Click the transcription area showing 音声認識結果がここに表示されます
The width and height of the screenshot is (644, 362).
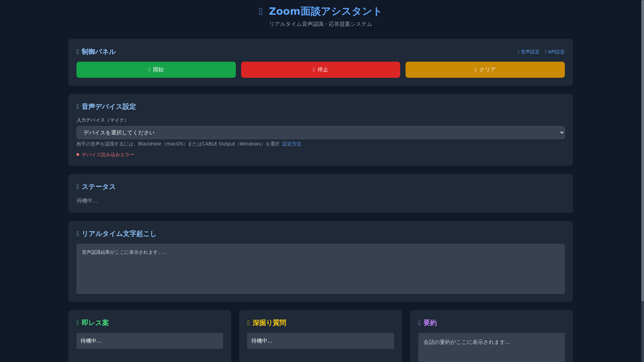point(320,269)
